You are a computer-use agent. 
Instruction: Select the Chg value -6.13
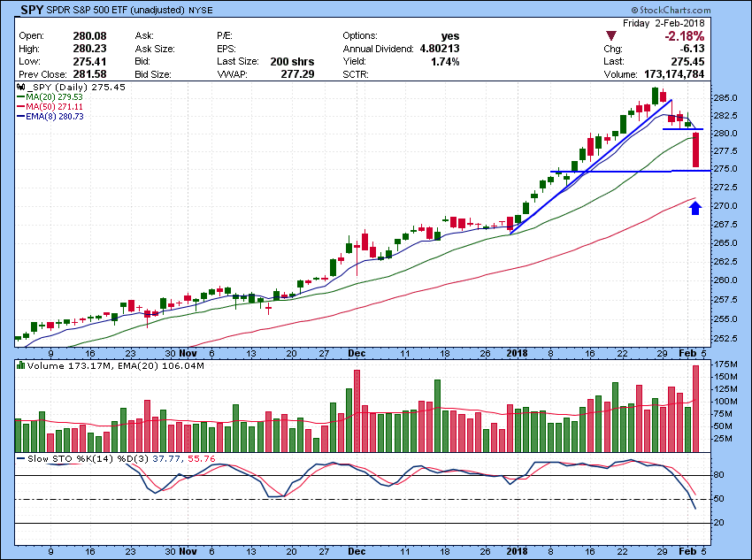coord(693,49)
